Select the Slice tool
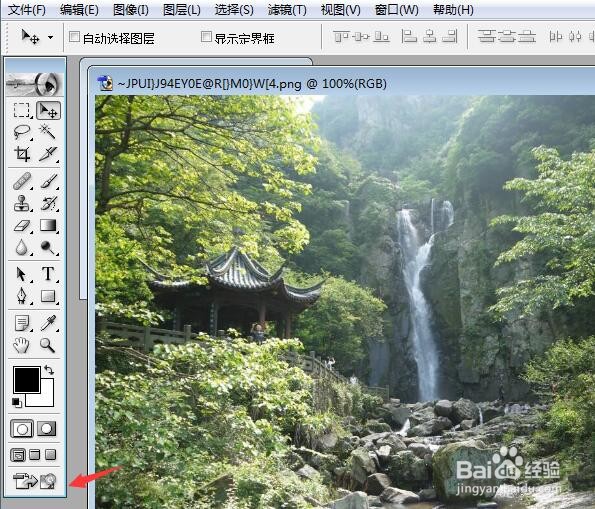The height and width of the screenshot is (509, 595). (48, 154)
